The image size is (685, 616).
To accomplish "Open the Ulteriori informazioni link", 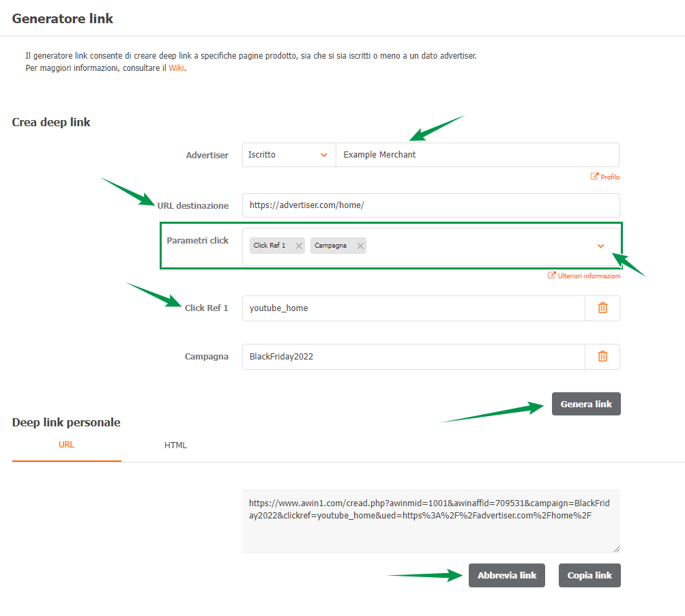I will [589, 276].
